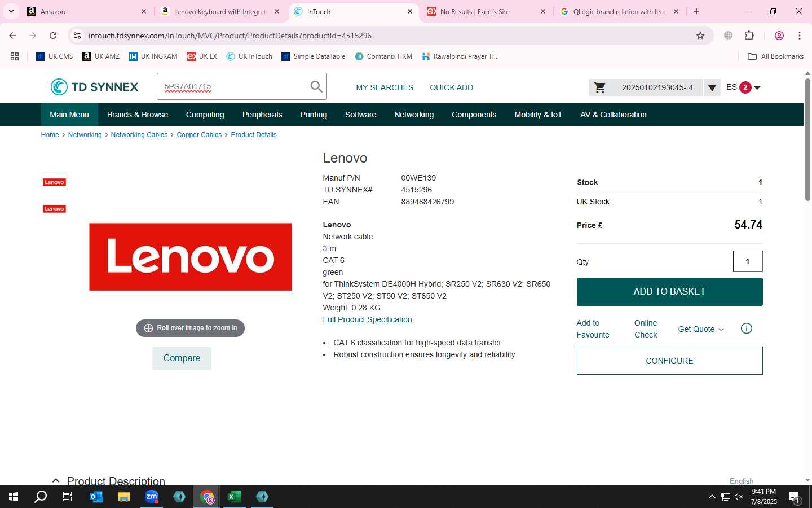Open Brands & Browse menu
This screenshot has width=812, height=508.
click(x=138, y=115)
